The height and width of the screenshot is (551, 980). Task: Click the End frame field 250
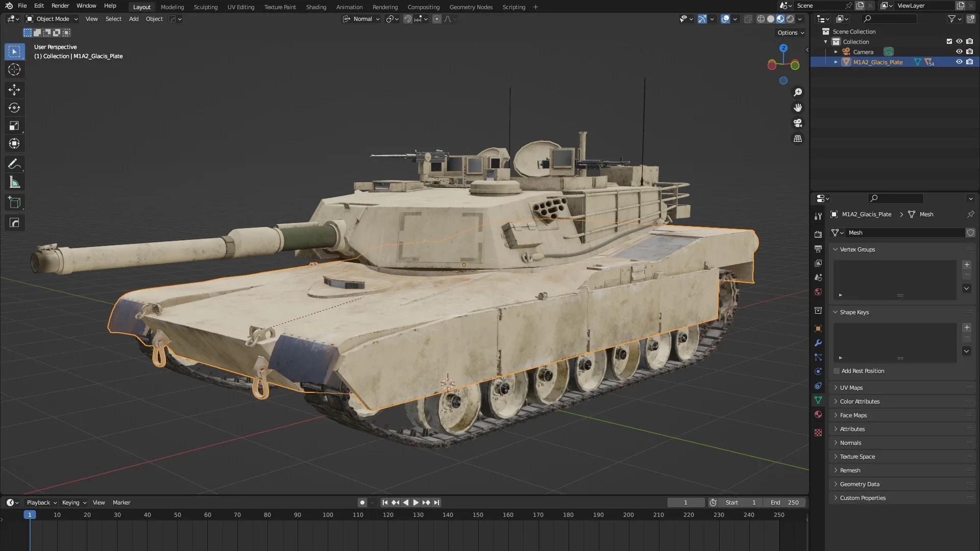pos(785,503)
